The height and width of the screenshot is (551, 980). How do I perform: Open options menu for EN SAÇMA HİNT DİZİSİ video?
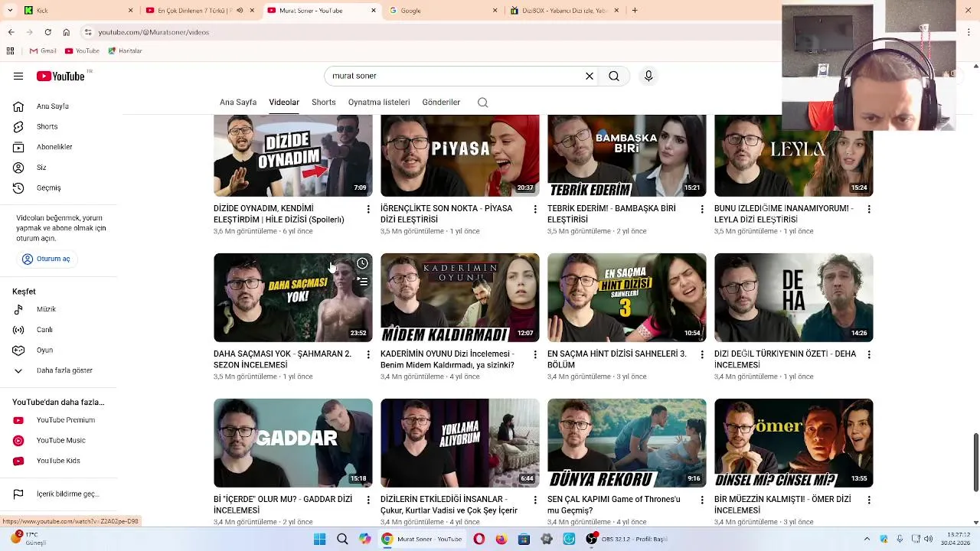pos(702,354)
